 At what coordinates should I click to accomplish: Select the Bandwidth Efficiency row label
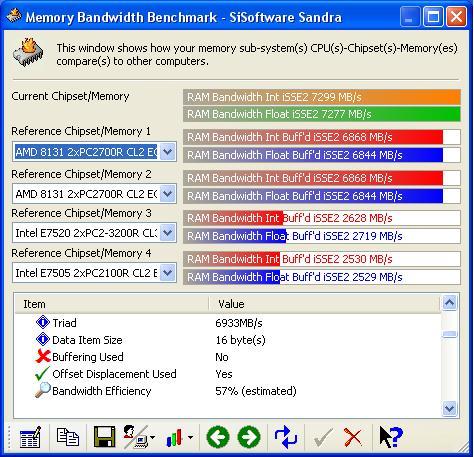pos(102,391)
